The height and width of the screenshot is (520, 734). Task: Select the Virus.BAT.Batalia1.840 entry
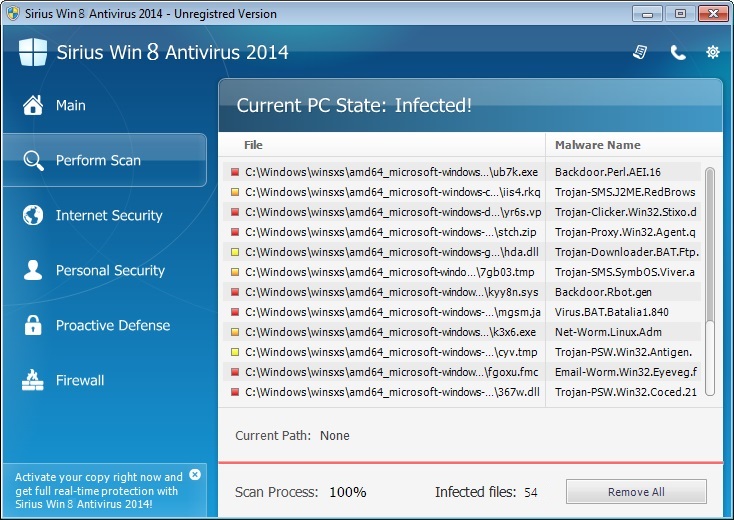[x=611, y=312]
